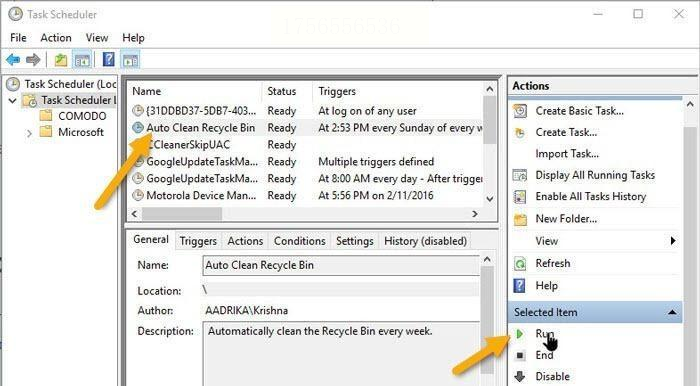The width and height of the screenshot is (700, 386).
Task: Click Create Task... action
Action: [x=566, y=133]
